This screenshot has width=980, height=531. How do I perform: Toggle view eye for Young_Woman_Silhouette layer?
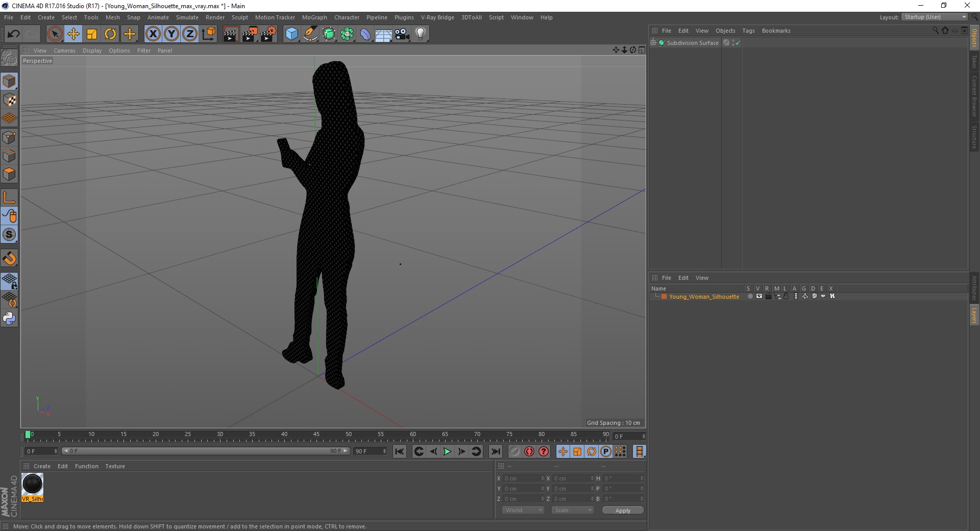759,296
